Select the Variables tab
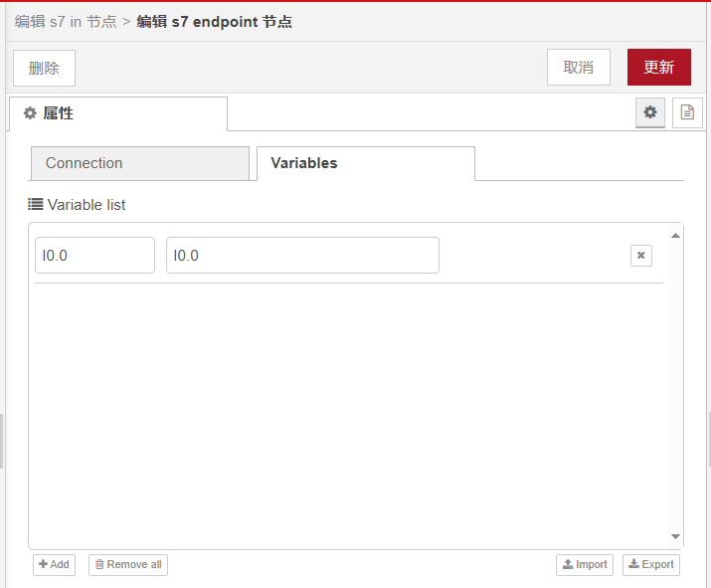This screenshot has height=588, width=711. point(365,163)
